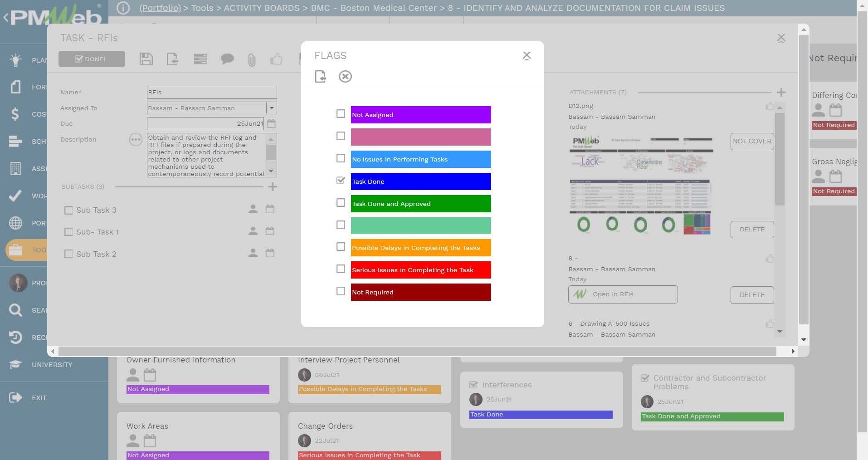
Task: Check Task Done and Approved checkbox
Action: (341, 203)
